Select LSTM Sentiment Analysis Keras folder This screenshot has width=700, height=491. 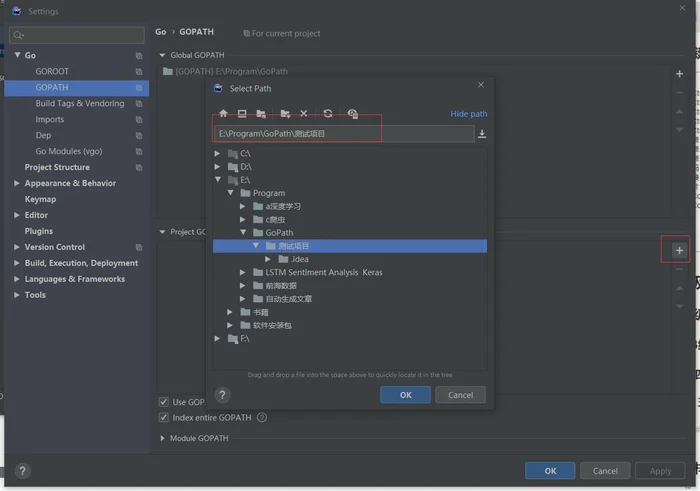coord(324,272)
